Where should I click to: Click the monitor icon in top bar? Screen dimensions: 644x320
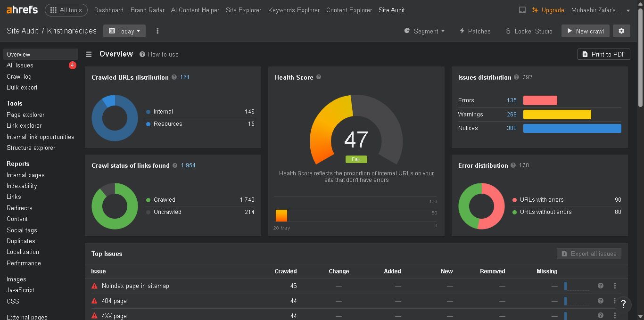tap(522, 10)
